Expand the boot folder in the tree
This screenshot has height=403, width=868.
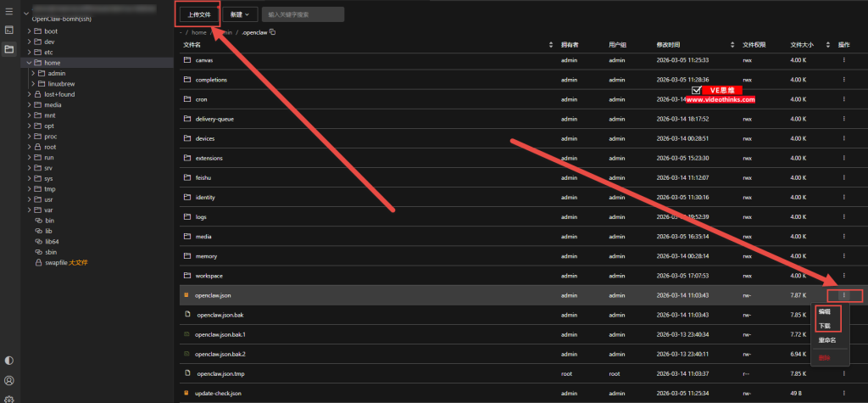pos(29,31)
